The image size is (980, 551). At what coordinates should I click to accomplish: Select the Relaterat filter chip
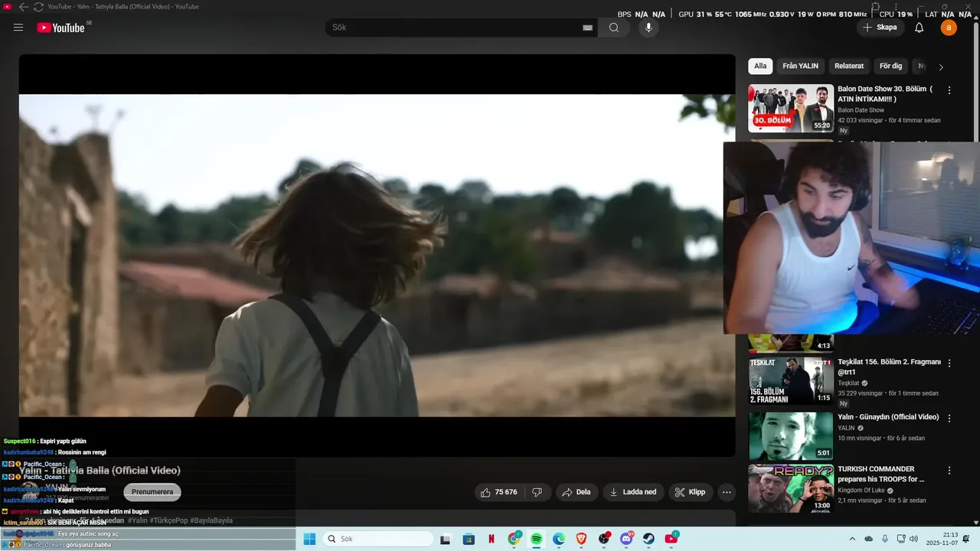(849, 67)
